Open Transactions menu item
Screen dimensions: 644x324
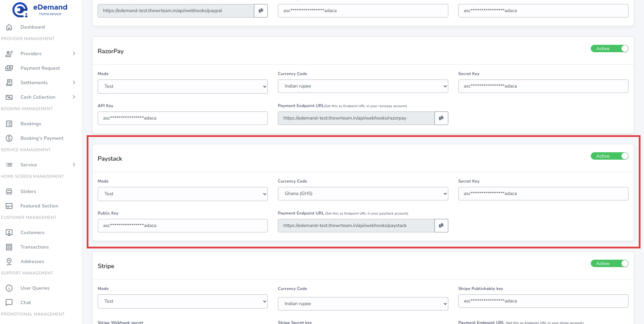(x=35, y=247)
